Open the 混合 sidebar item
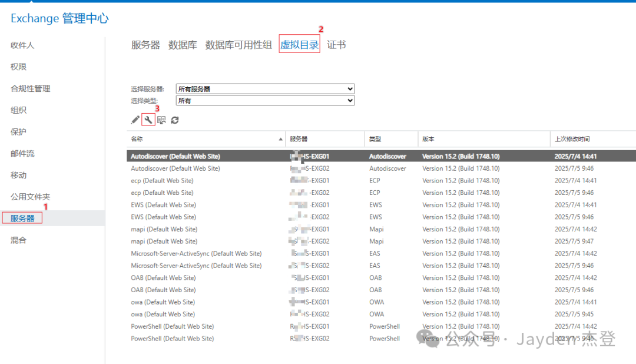The image size is (636, 364). click(18, 240)
